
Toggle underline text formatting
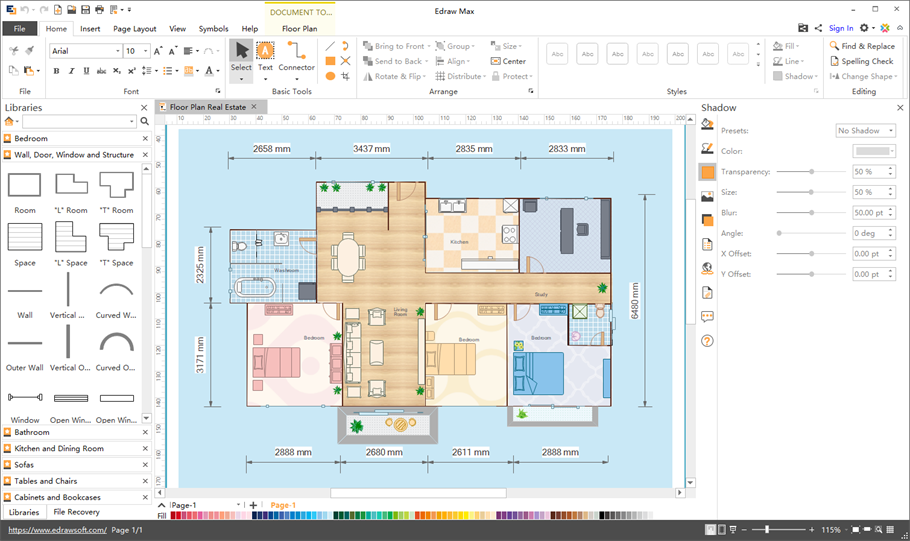point(86,71)
